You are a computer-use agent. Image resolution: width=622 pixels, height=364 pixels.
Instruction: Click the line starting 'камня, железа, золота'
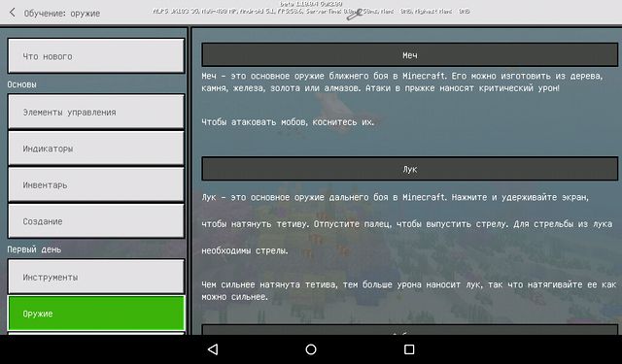click(x=380, y=88)
